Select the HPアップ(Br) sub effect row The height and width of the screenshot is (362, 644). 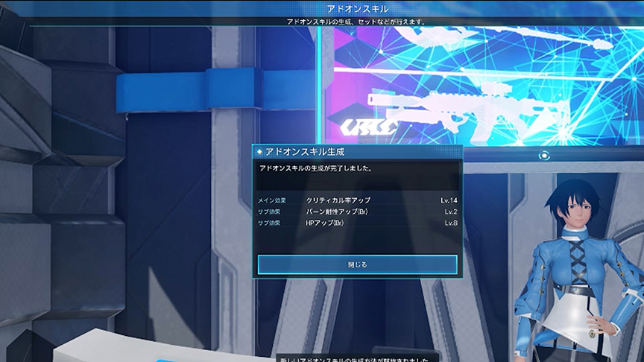[x=357, y=223]
